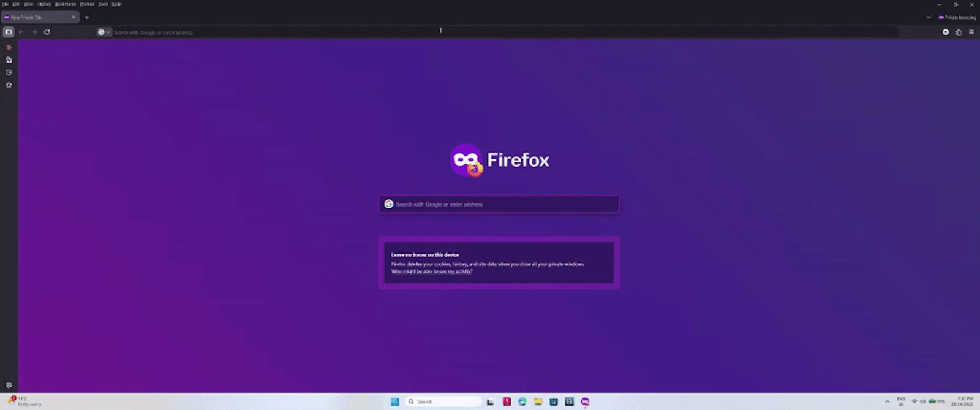Expand the list all tabs chevron
980x410 pixels.
(x=929, y=17)
